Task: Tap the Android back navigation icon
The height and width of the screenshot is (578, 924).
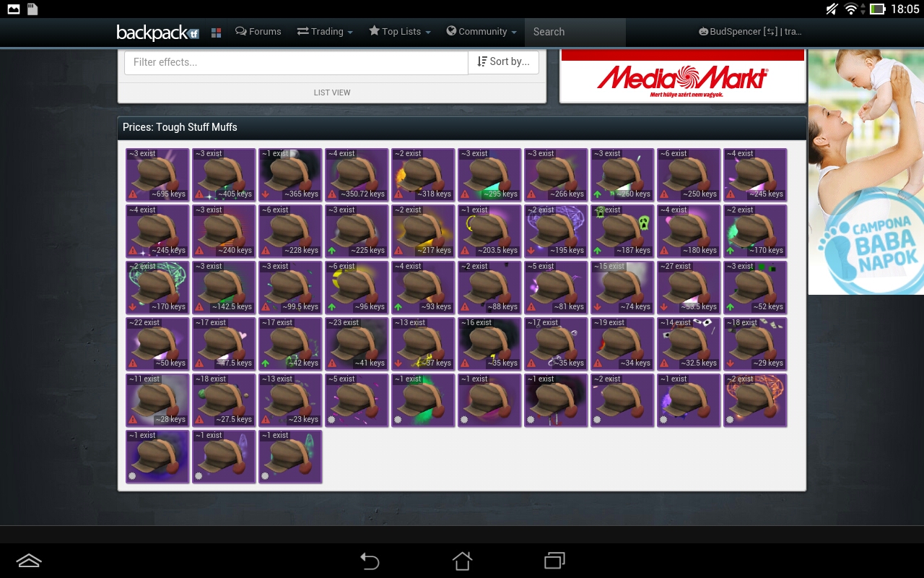Action: coord(370,561)
